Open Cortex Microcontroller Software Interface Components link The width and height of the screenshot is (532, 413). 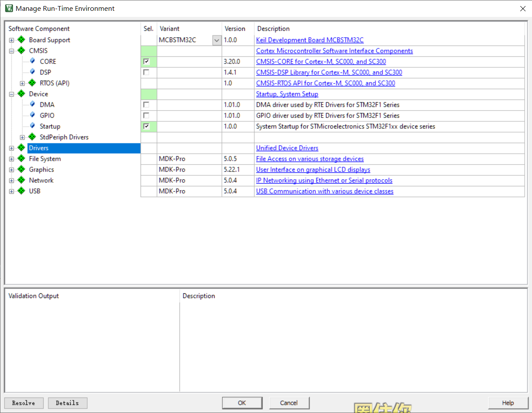coord(334,51)
